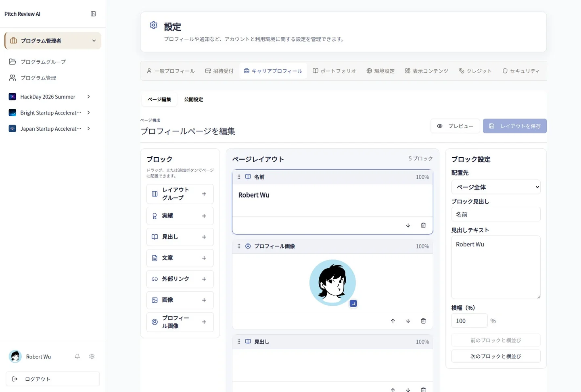This screenshot has height=392, width=581.
Task: Focus the 見出しテキスト textarea
Action: (496, 267)
